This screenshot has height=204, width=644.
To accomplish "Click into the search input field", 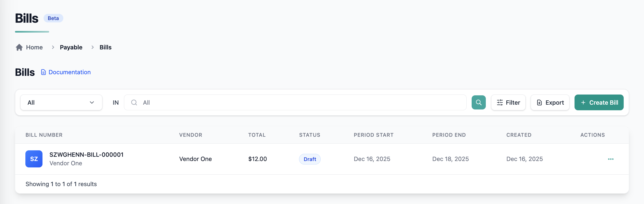I will (x=299, y=103).
